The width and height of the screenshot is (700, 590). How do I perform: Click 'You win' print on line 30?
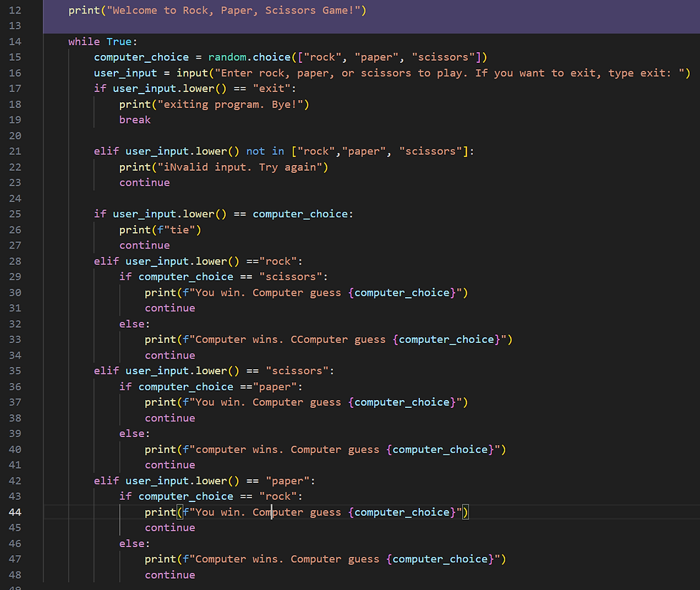[x=306, y=293]
